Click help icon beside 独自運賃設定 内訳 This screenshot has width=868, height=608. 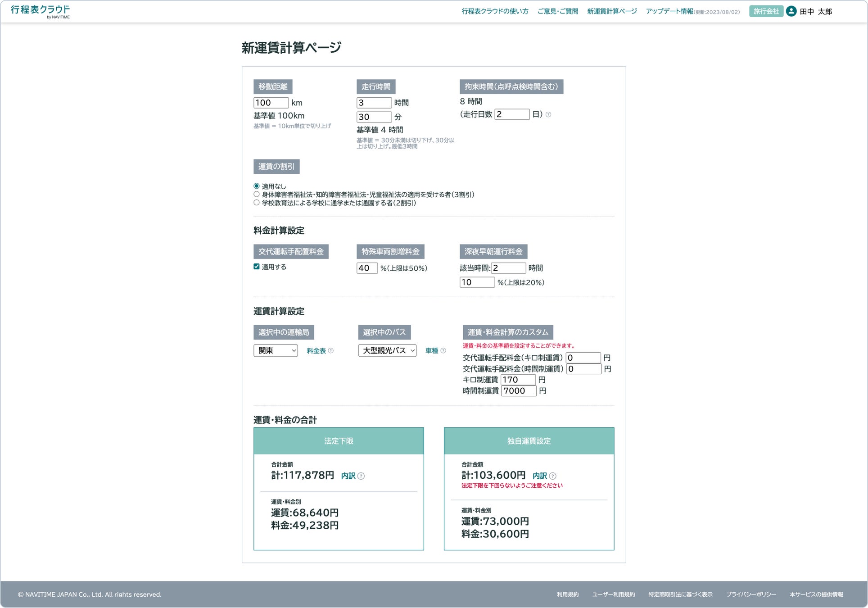click(553, 476)
